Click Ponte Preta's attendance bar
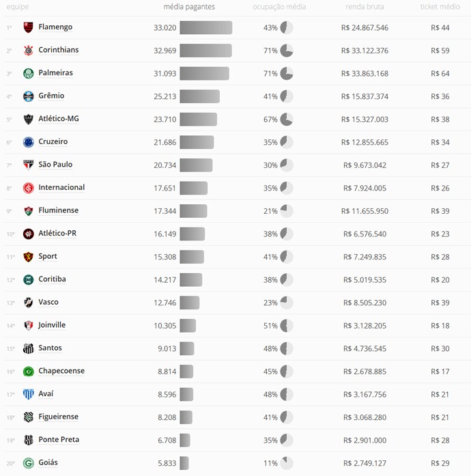471x476 pixels. click(185, 440)
